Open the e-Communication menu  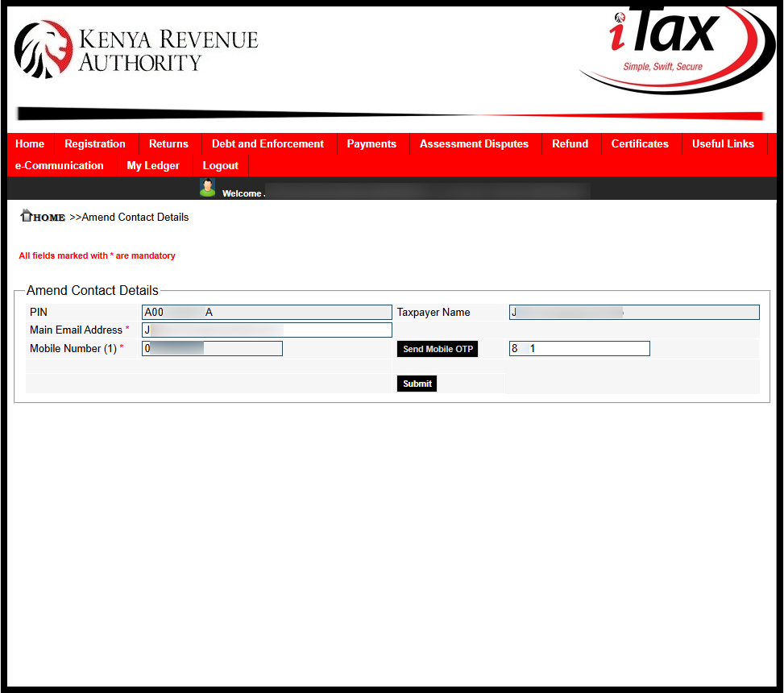coord(60,165)
